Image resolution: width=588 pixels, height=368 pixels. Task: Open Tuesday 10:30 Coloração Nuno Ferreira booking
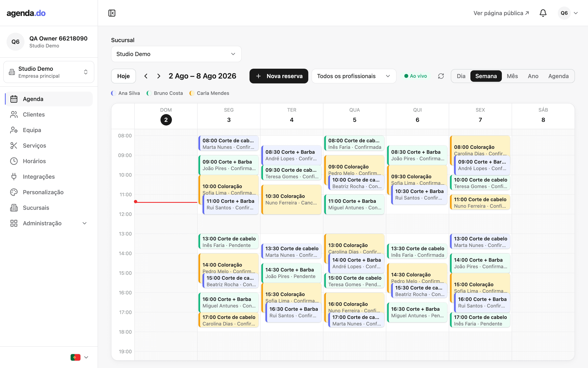pyautogui.click(x=291, y=200)
